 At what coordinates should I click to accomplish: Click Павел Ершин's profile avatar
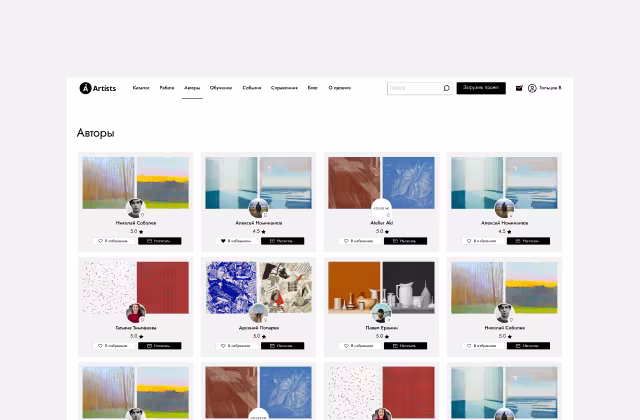381,313
